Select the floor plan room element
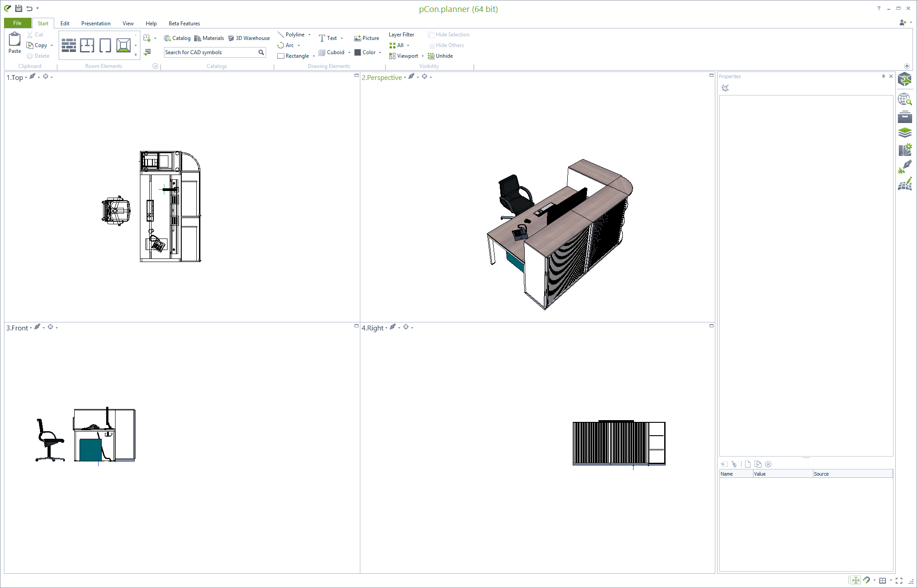The image size is (917, 588). [x=87, y=45]
